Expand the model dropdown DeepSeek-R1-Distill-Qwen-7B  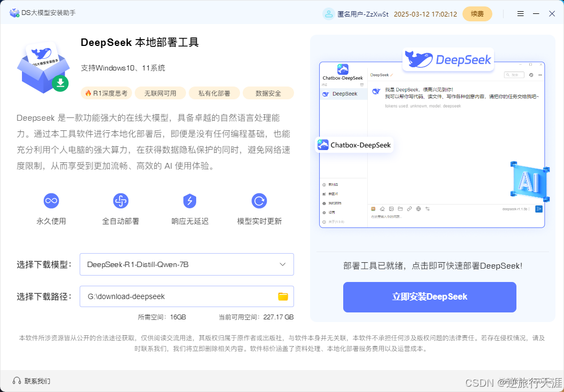[x=187, y=264]
